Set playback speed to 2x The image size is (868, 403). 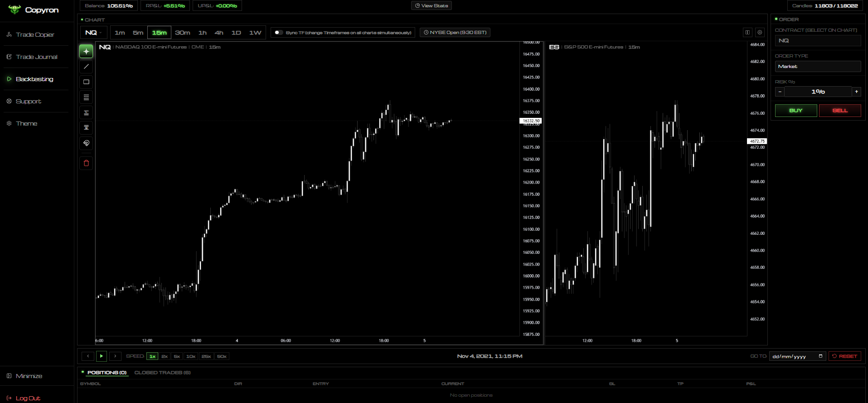click(165, 356)
